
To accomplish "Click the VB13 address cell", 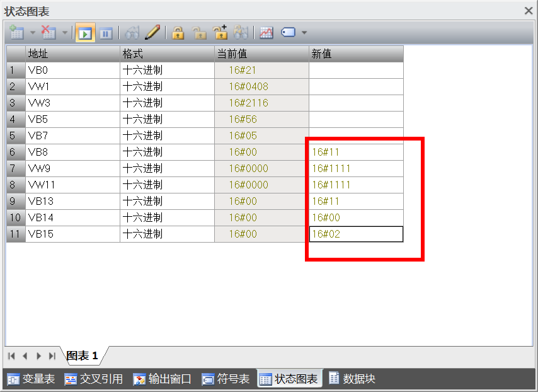I will (72, 201).
